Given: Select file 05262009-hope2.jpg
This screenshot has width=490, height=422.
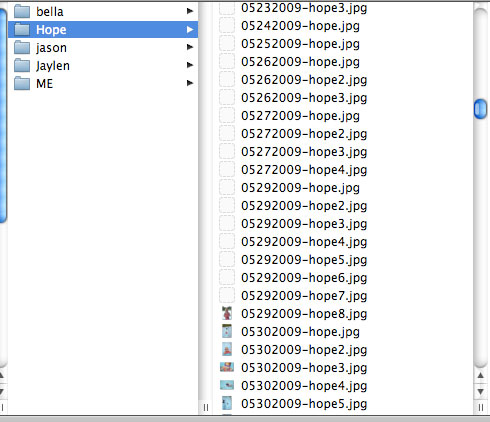Looking at the screenshot, I should coord(304,80).
